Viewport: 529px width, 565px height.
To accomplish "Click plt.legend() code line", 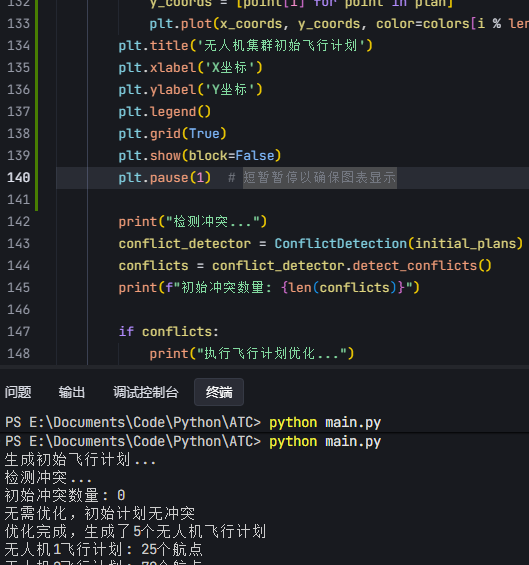I will point(165,112).
